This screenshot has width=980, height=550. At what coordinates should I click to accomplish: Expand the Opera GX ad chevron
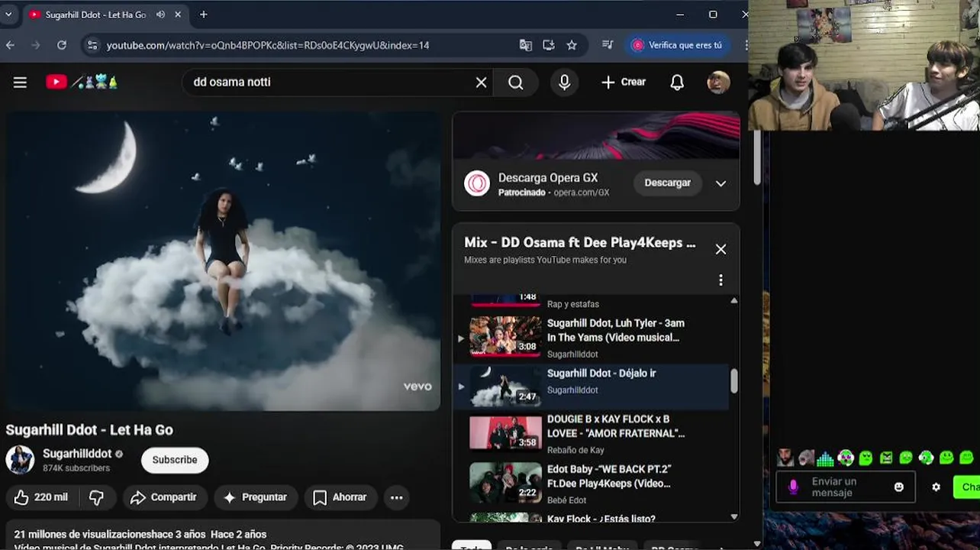click(x=720, y=183)
